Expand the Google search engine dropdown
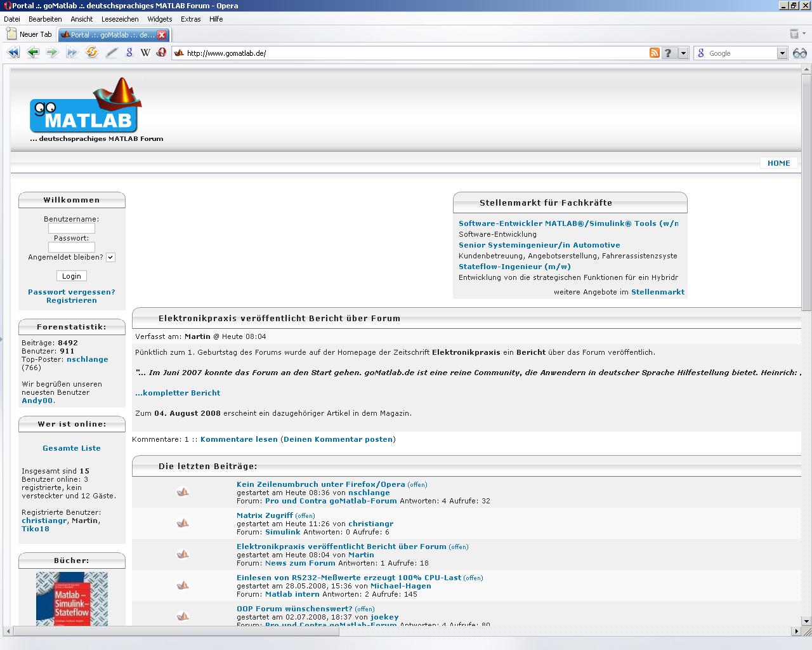 pyautogui.click(x=782, y=53)
